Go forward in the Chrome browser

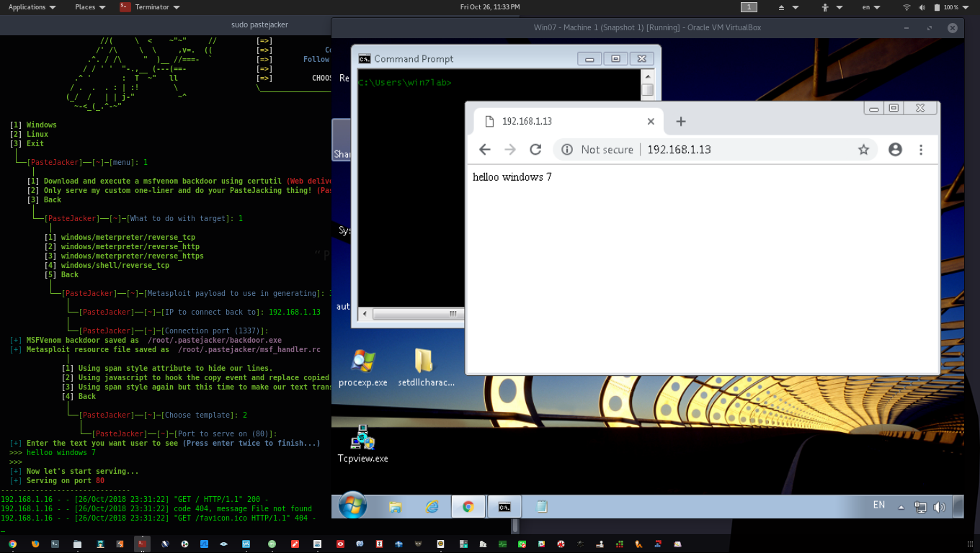[x=510, y=150]
